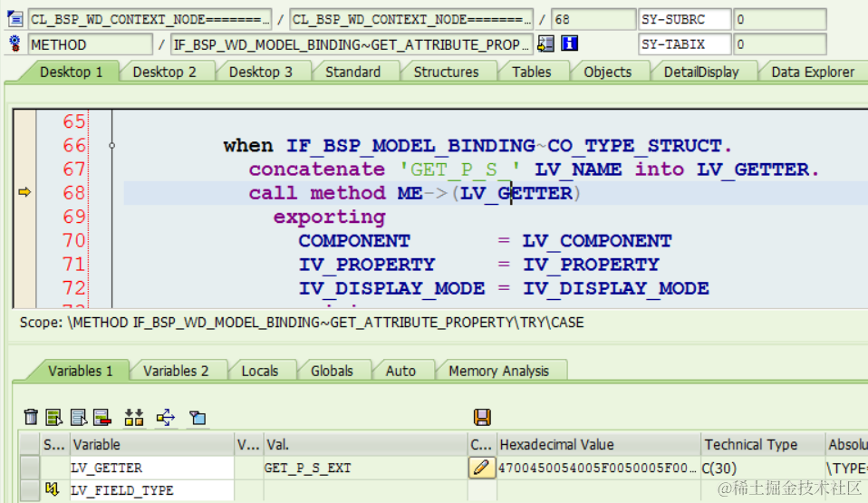Screen dimensions: 868x503
Task: Click the delete-row icon with red bar
Action: point(102,417)
